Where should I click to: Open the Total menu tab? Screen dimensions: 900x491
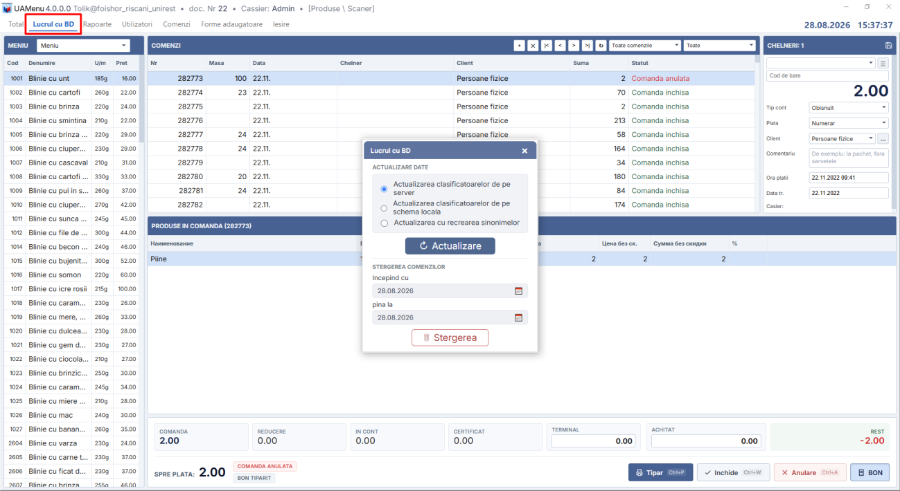(x=15, y=24)
